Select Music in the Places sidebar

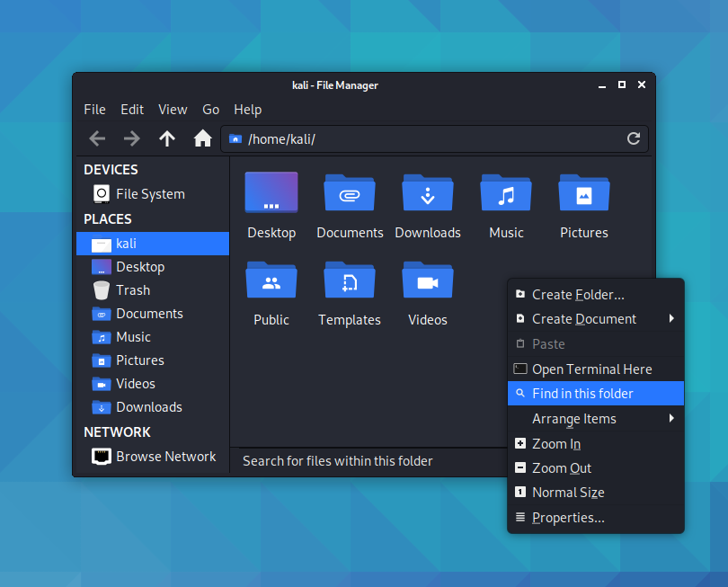pos(153,337)
